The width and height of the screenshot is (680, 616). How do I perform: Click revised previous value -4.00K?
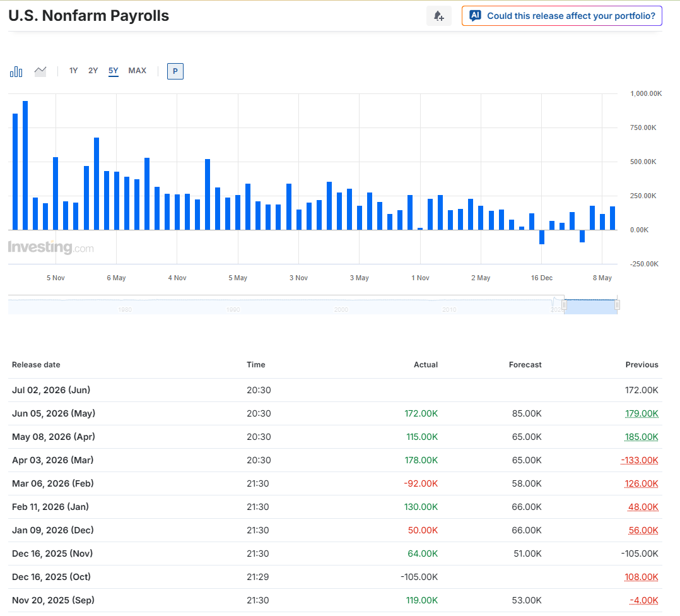644,600
